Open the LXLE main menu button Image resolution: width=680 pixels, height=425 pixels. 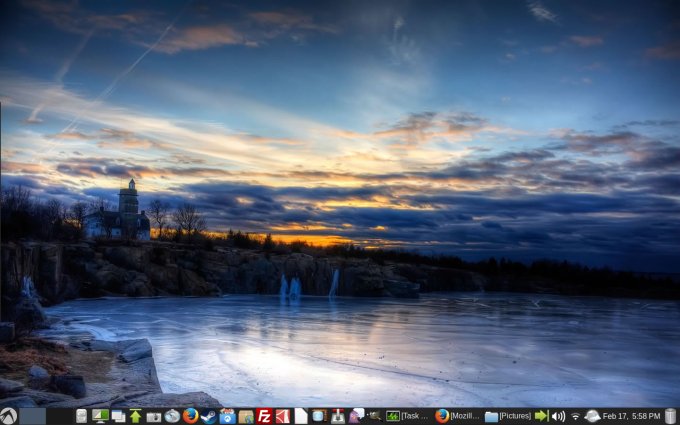[8, 416]
